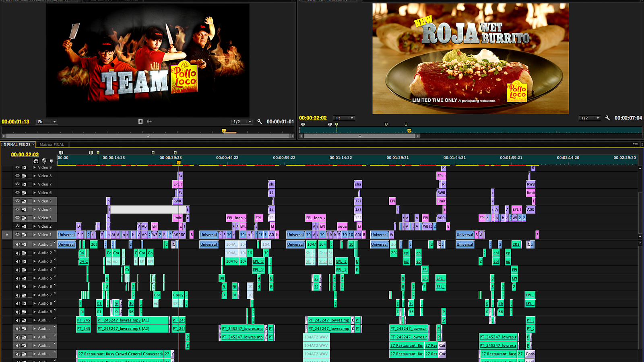Image resolution: width=644 pixels, height=362 pixels.
Task: Click the Team Pollo Loco source preview image
Action: click(x=148, y=60)
